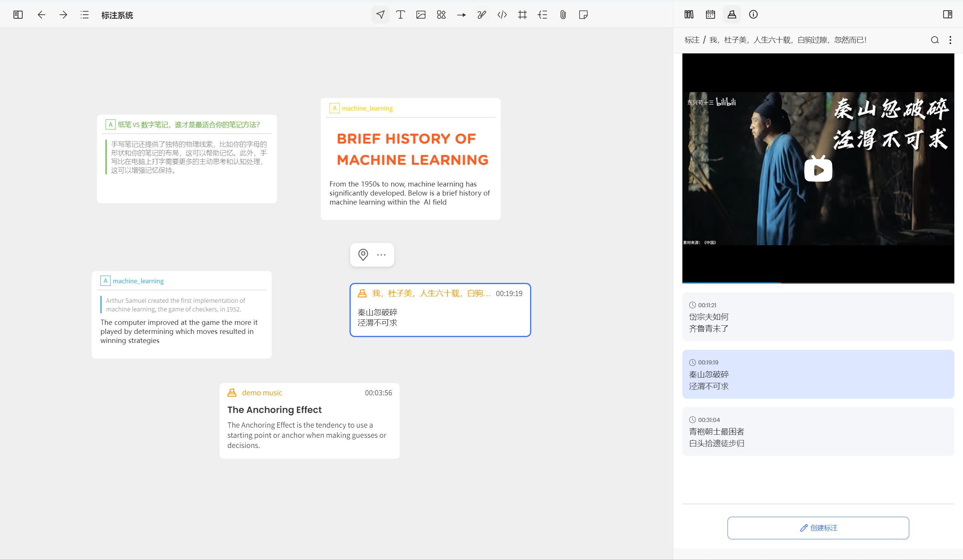Open the 纸笔 VS 数字笔记 card title link

pos(189,124)
